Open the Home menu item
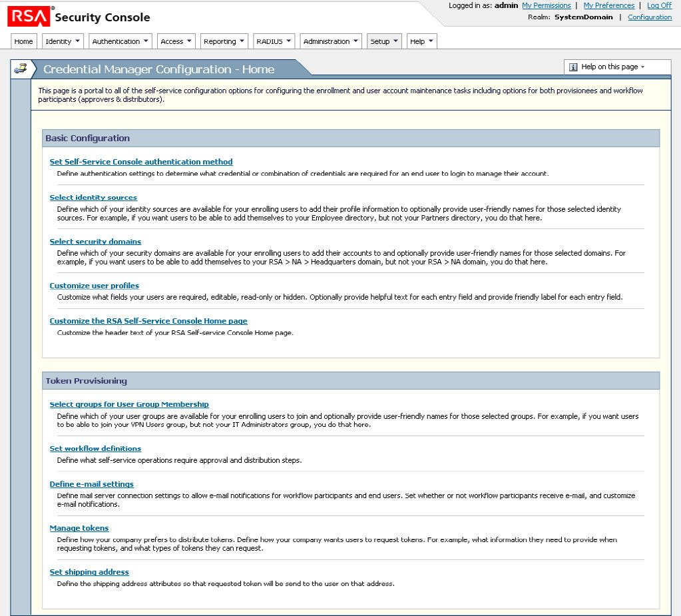This screenshot has height=616, width=681. 23,41
